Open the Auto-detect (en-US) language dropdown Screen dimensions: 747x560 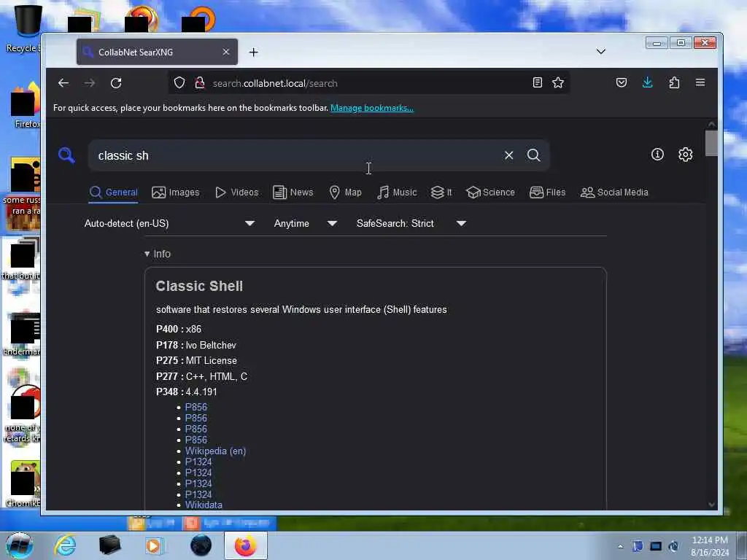pos(169,223)
